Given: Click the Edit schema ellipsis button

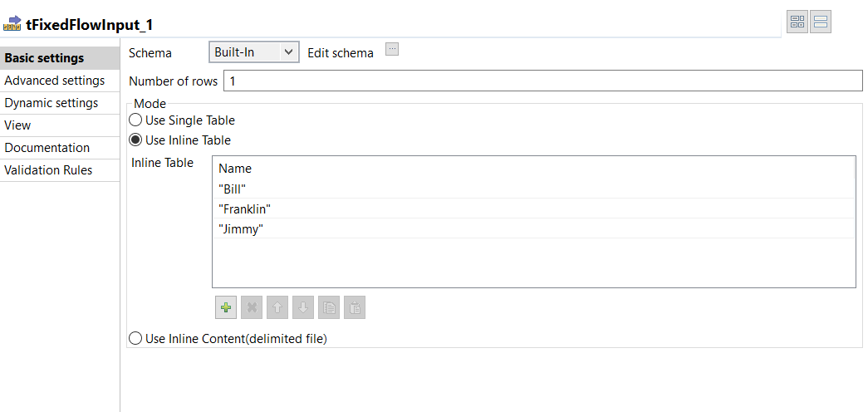Looking at the screenshot, I should pos(393,49).
